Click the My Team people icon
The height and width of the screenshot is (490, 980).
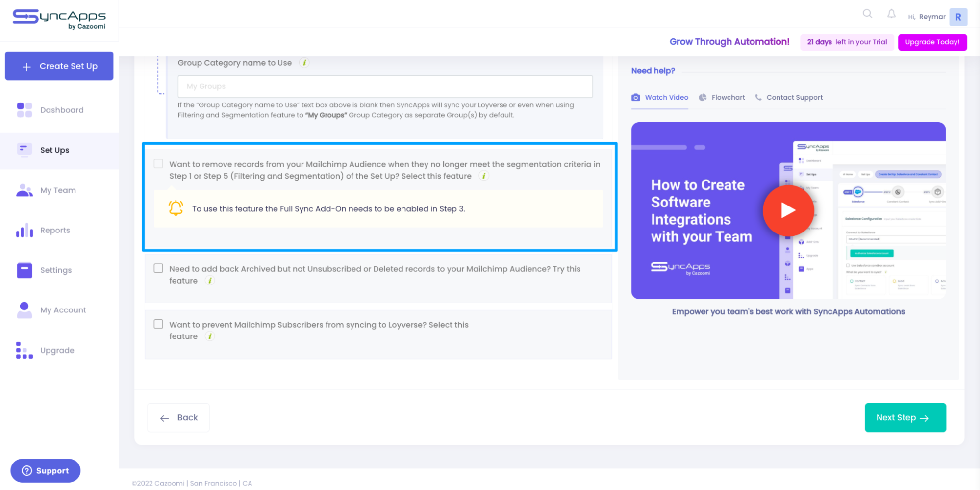pos(25,190)
